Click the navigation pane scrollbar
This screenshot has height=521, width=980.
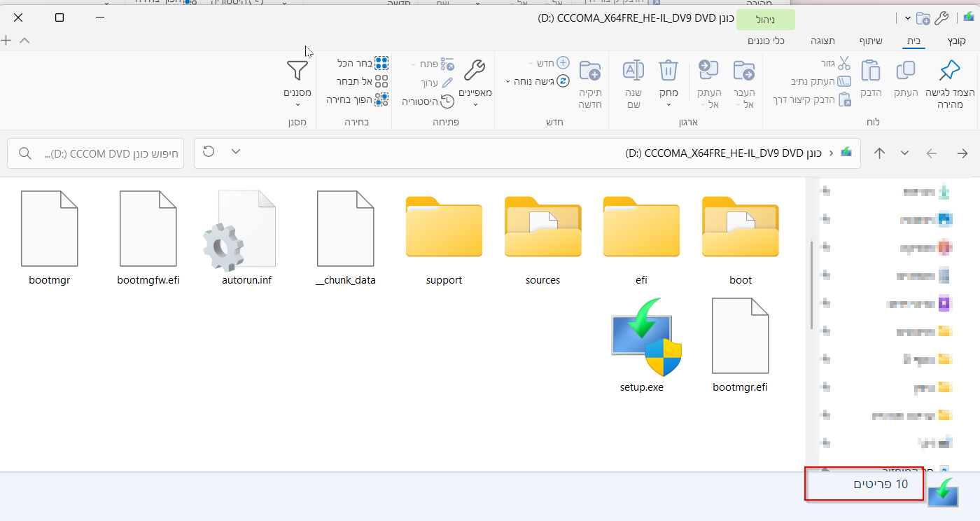pos(811,285)
